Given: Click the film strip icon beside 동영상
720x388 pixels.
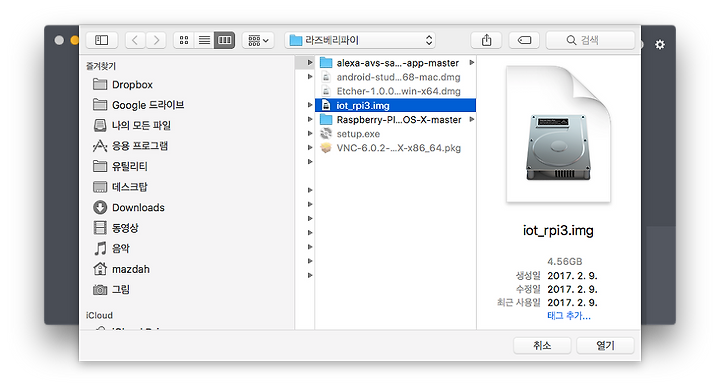Looking at the screenshot, I should pos(100,228).
